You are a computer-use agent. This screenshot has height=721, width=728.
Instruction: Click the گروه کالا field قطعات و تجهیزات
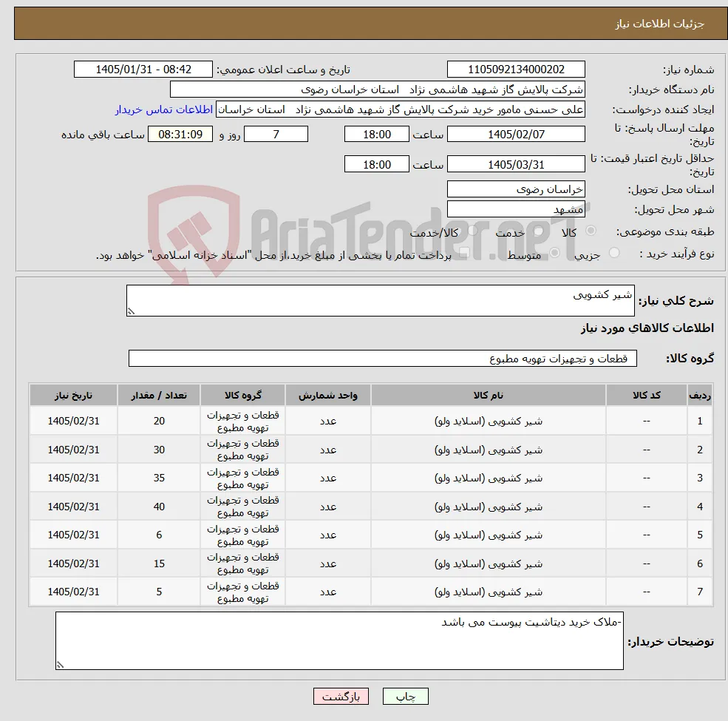click(x=383, y=358)
